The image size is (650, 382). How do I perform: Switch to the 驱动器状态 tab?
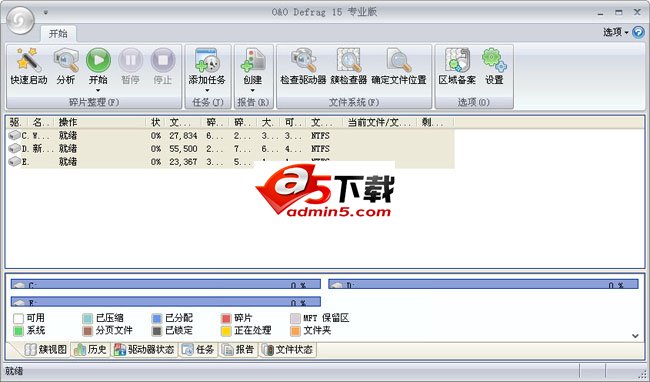click(x=144, y=349)
